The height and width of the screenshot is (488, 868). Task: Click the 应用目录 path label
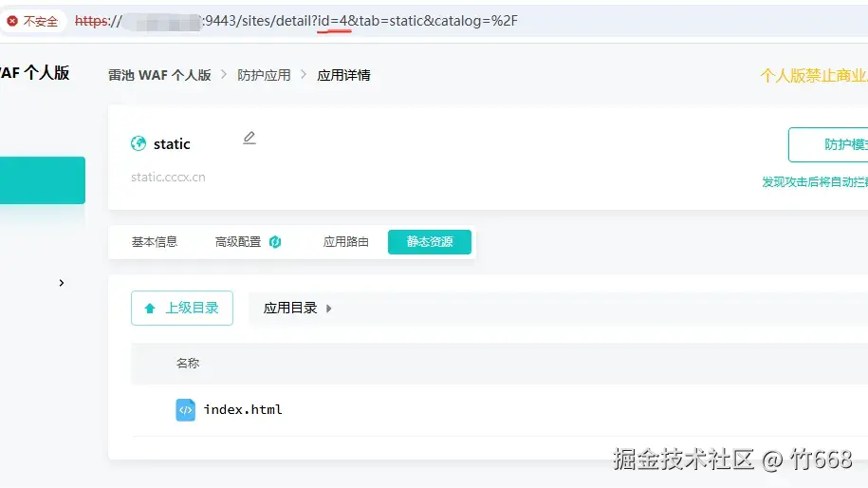[290, 308]
